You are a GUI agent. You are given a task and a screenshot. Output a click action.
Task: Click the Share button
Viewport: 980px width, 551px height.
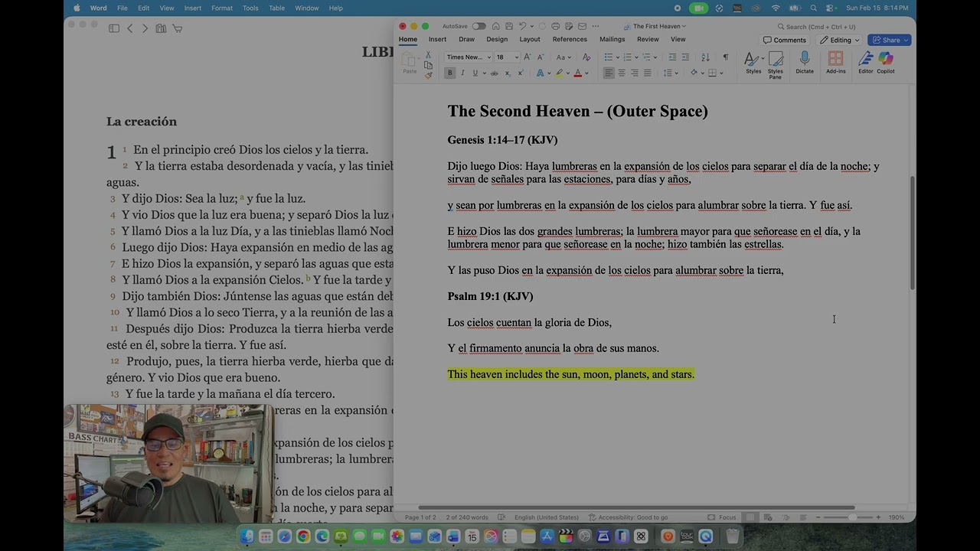point(889,40)
